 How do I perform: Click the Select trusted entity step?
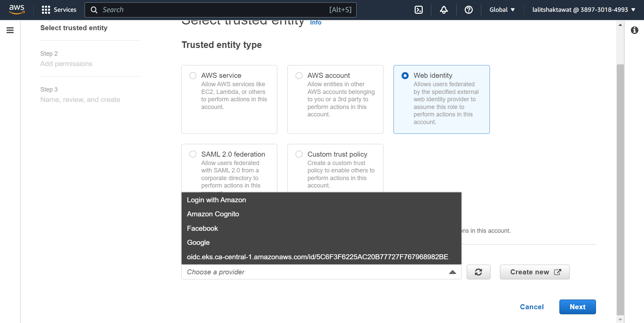[74, 28]
